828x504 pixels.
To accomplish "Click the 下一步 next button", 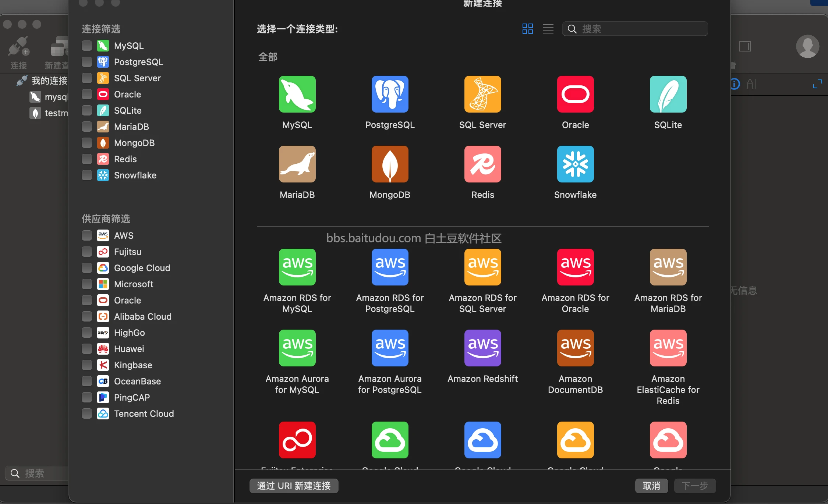I will (x=694, y=486).
